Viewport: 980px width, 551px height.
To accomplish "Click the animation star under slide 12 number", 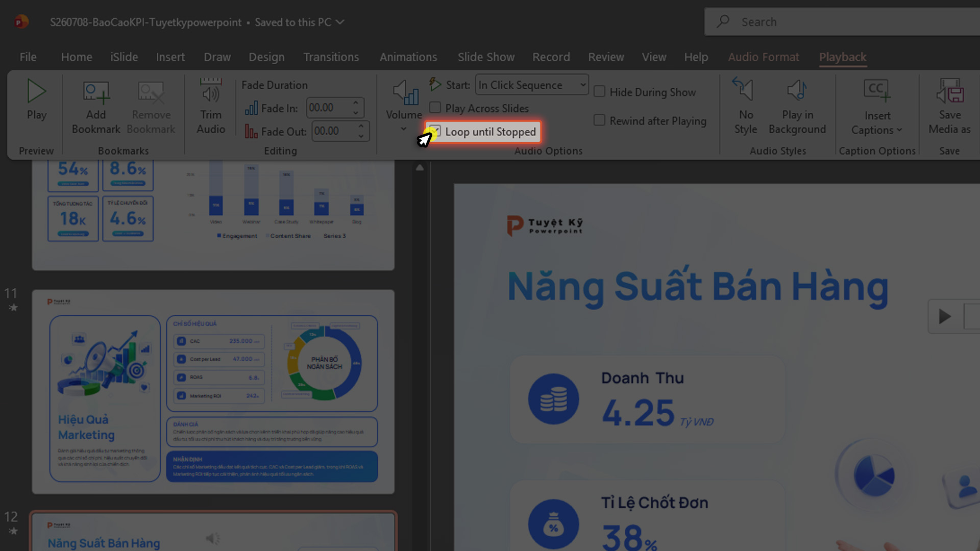I will point(13,531).
